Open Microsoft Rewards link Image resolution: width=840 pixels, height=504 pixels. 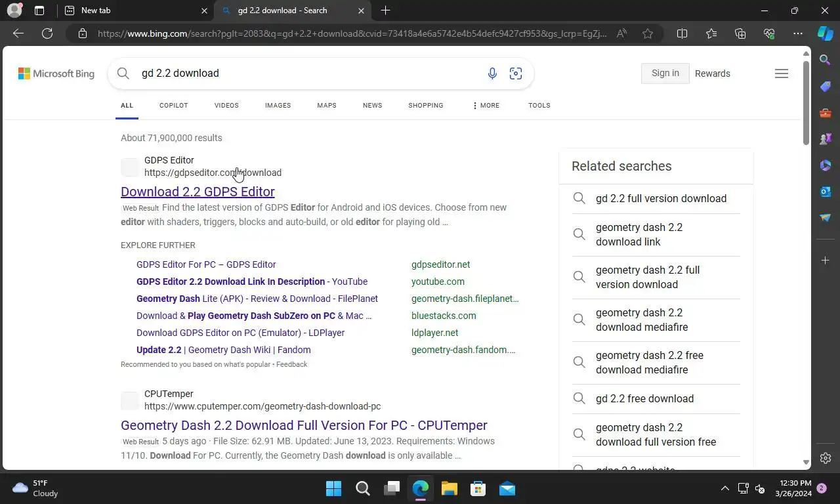tap(713, 73)
